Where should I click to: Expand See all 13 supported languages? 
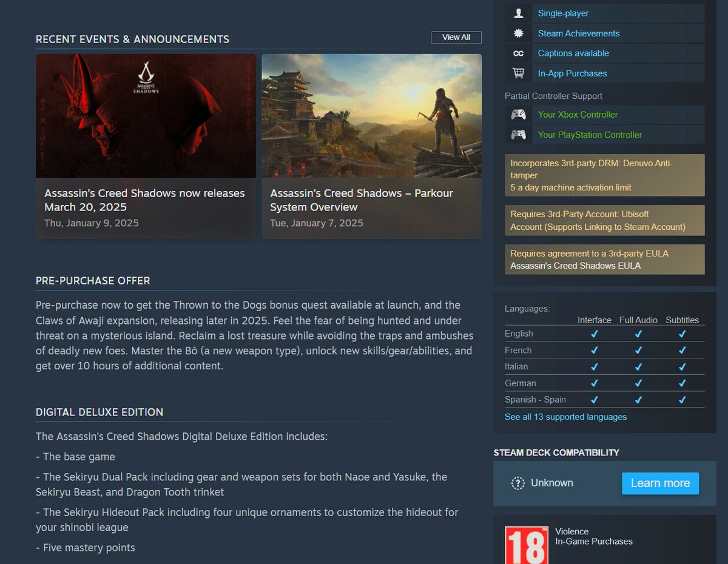point(565,417)
